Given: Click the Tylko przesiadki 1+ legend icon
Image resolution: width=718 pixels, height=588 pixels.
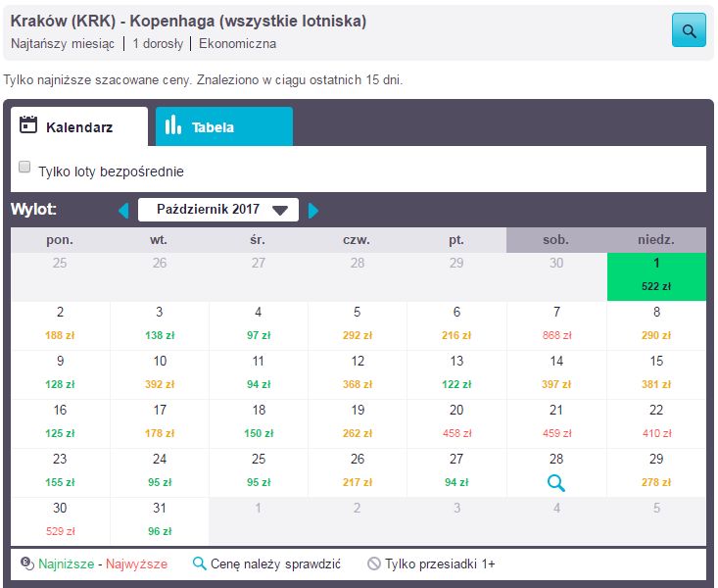Looking at the screenshot, I should pos(373,563).
